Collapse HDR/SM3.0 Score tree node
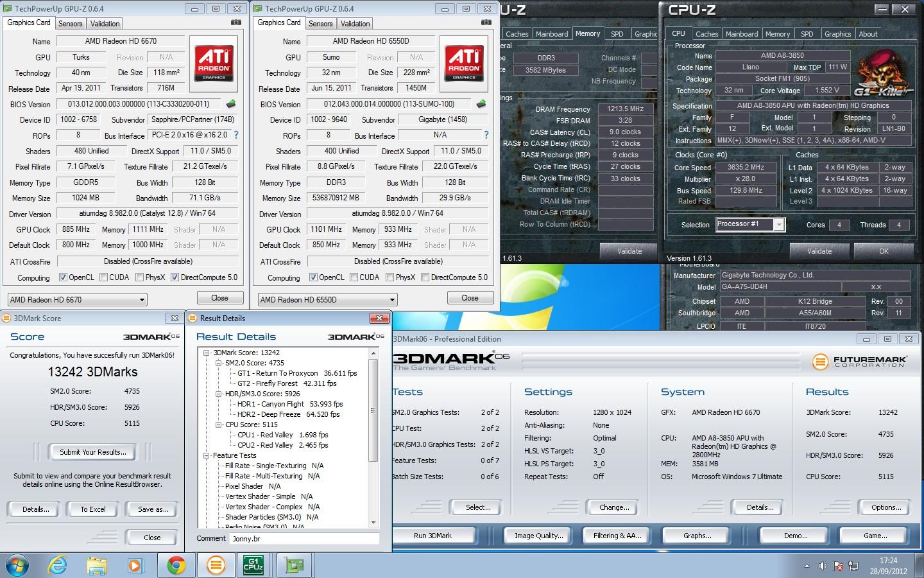Image resolution: width=924 pixels, height=578 pixels. pos(218,394)
